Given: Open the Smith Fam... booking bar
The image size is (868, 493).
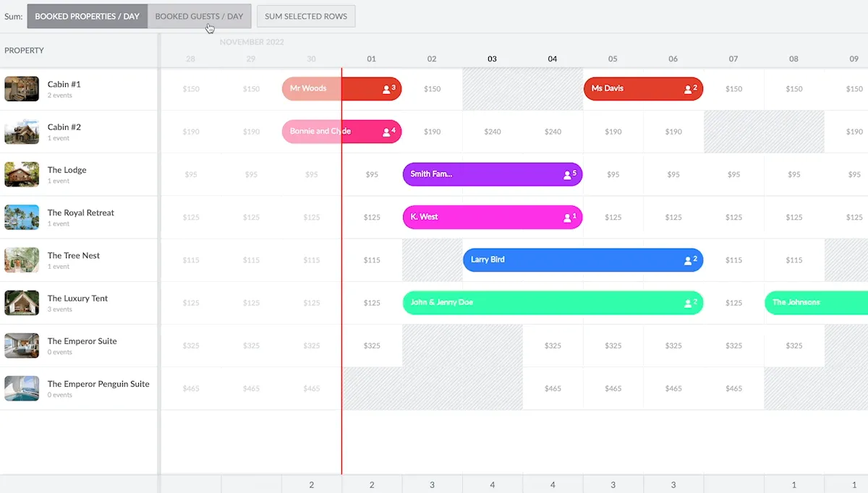Looking at the screenshot, I should (x=493, y=174).
